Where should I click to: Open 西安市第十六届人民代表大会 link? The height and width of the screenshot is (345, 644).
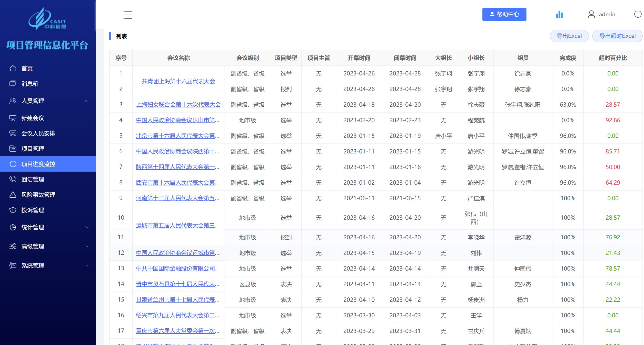pyautogui.click(x=177, y=183)
